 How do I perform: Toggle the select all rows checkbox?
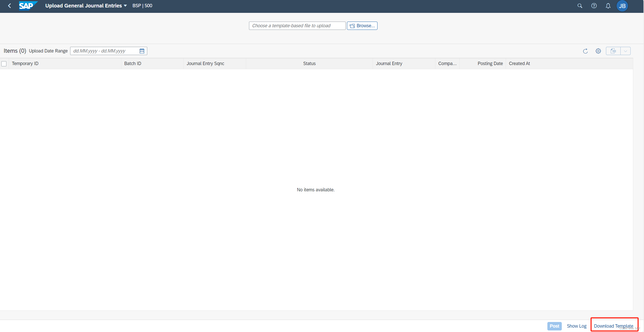[4, 64]
